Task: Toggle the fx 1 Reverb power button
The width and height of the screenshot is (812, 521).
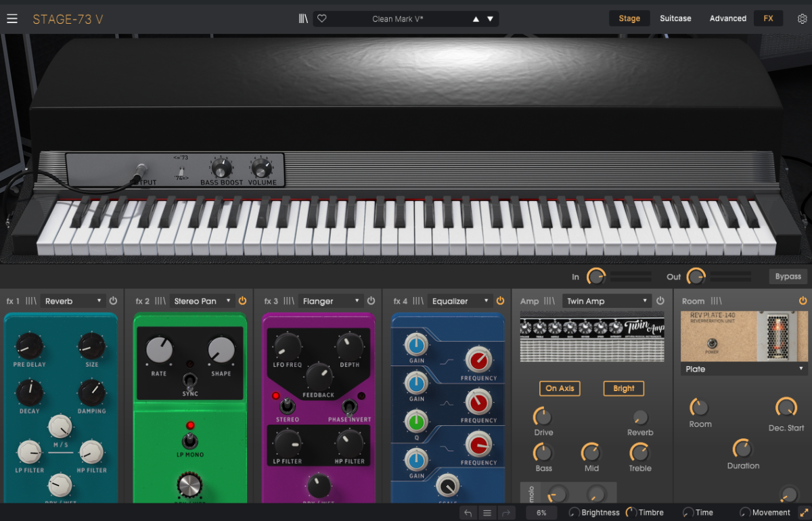Action: [113, 301]
